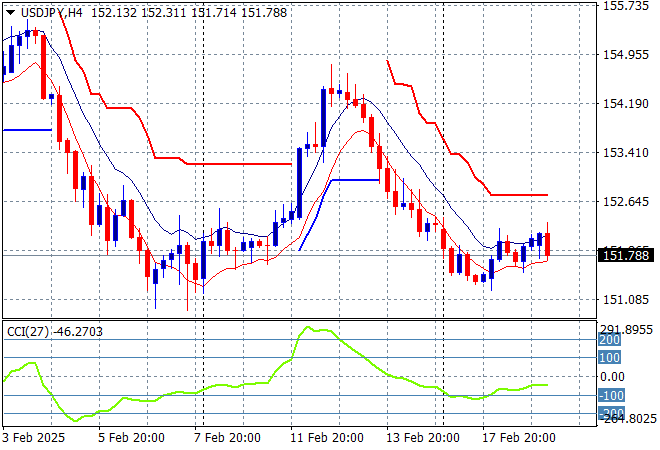Select the 17 Feb 20:00 time label
Viewport: 660px width, 450px height.
pyautogui.click(x=520, y=438)
